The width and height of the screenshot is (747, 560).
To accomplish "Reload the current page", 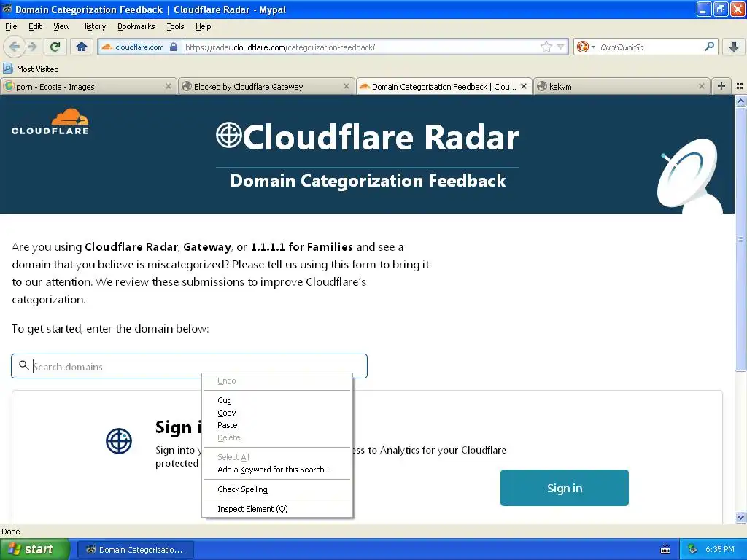I will coord(55,47).
